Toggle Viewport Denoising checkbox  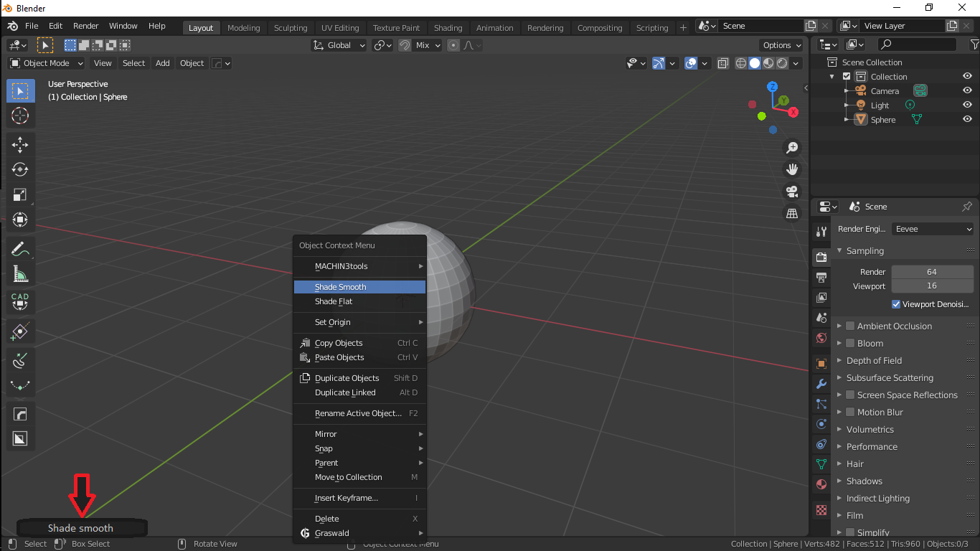(x=896, y=304)
